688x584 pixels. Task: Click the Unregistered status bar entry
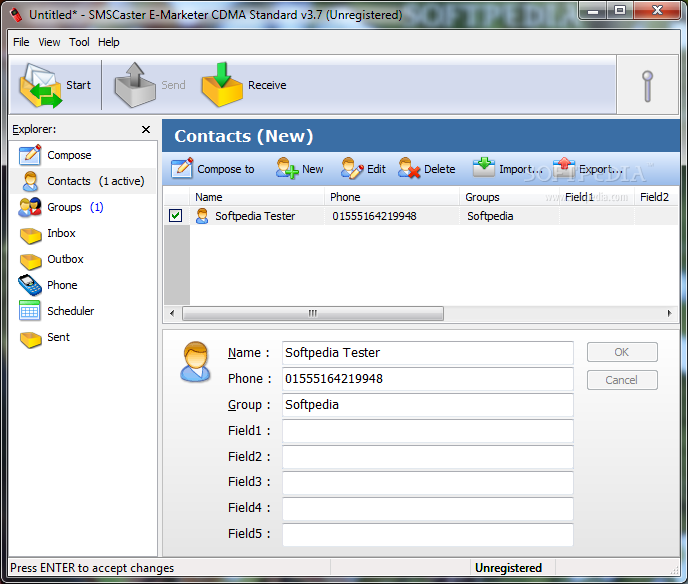pyautogui.click(x=509, y=568)
